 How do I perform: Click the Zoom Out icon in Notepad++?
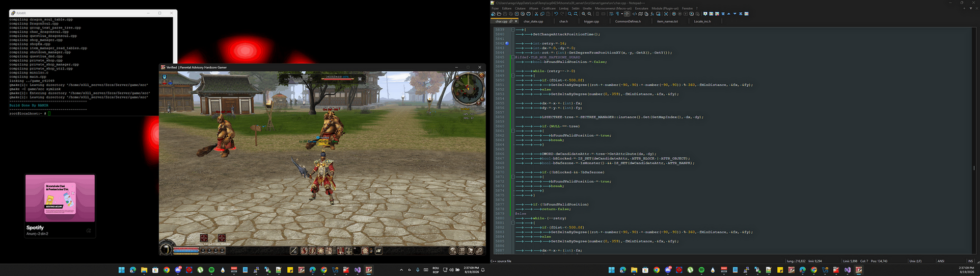589,14
